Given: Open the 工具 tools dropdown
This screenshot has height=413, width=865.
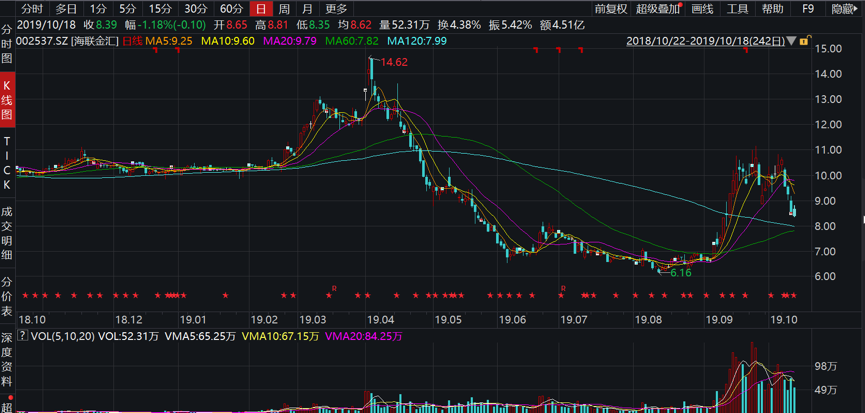Looking at the screenshot, I should 737,8.
